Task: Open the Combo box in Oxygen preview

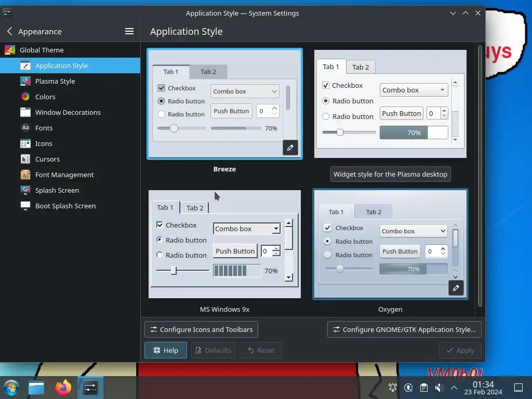Action: (x=413, y=231)
